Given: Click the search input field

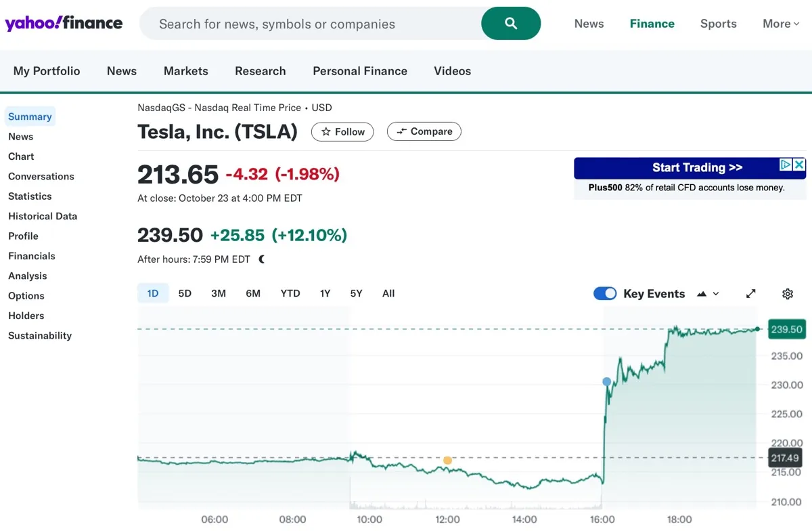Looking at the screenshot, I should pyautogui.click(x=304, y=23).
